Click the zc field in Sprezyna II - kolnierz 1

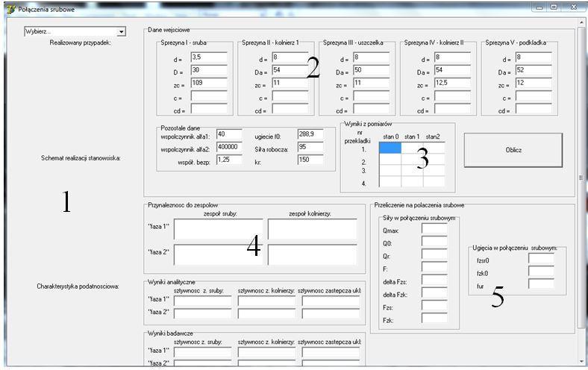pos(290,83)
